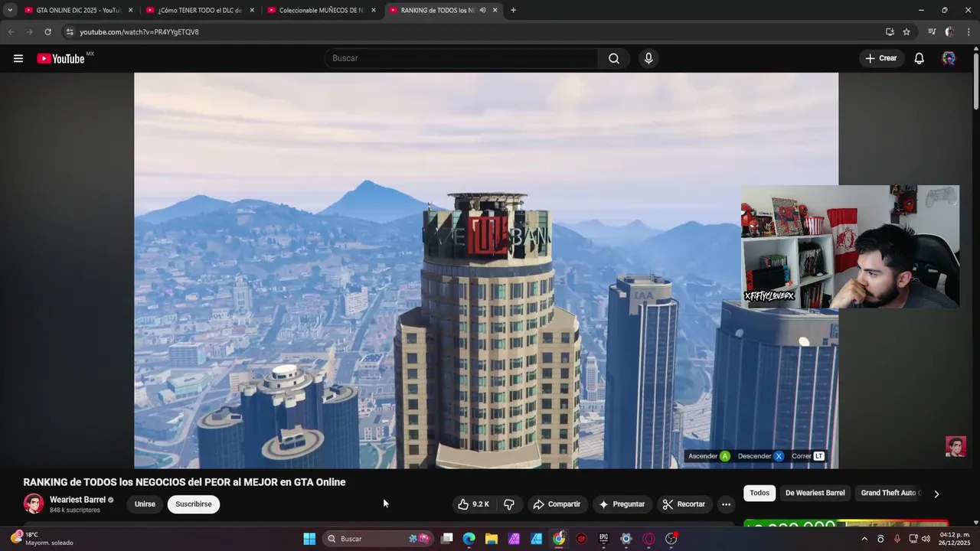Open Opera GX from taskbar
Screen dimensions: 980x551
coord(648,539)
